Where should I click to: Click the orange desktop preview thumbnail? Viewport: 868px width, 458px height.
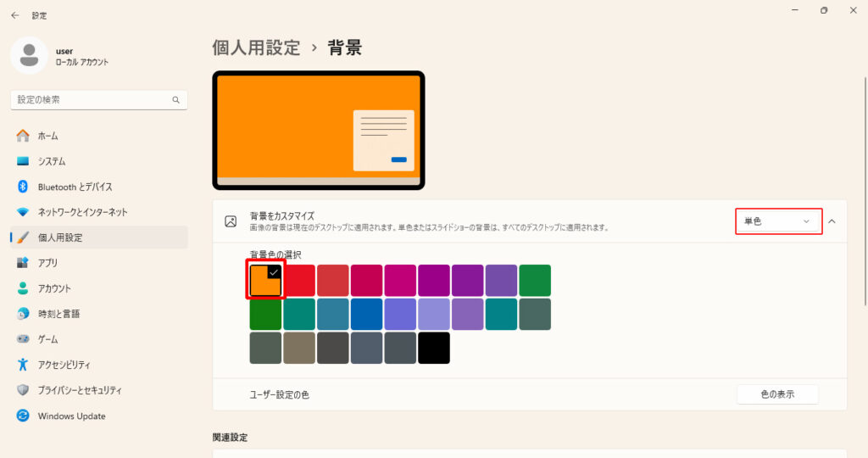coord(319,130)
